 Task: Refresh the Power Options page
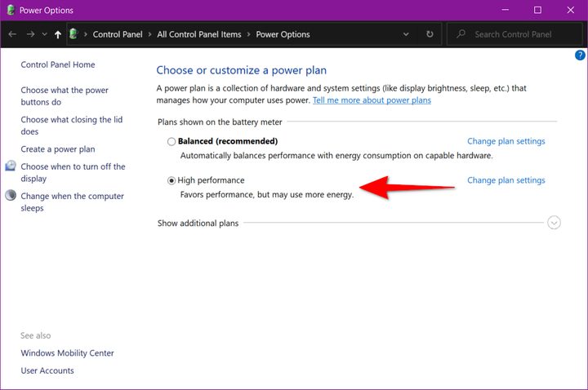click(x=430, y=34)
